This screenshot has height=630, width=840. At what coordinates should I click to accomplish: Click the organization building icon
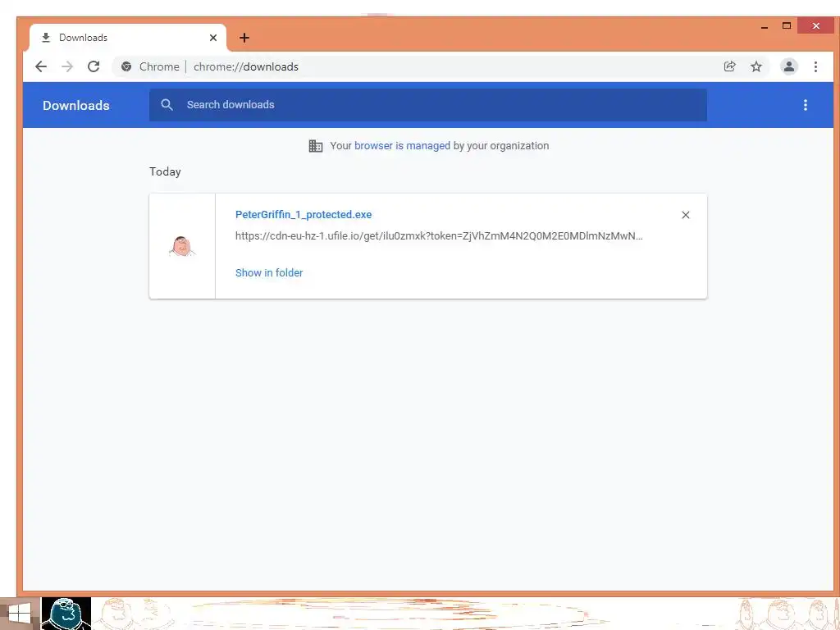point(316,146)
